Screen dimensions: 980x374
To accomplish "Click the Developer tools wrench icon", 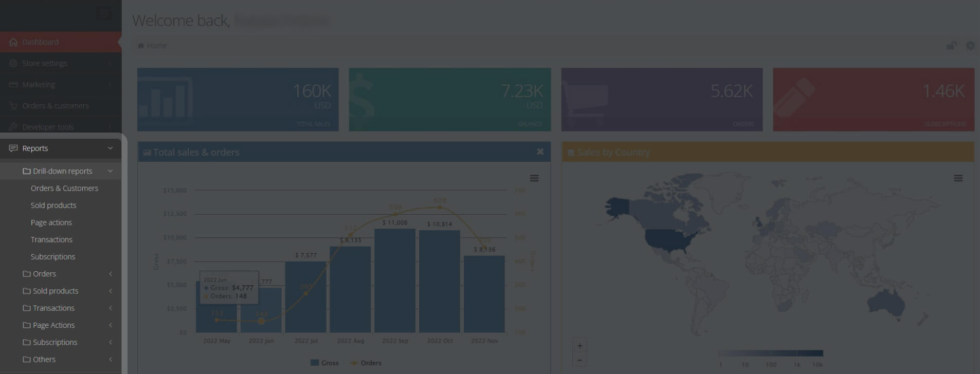I will [13, 127].
